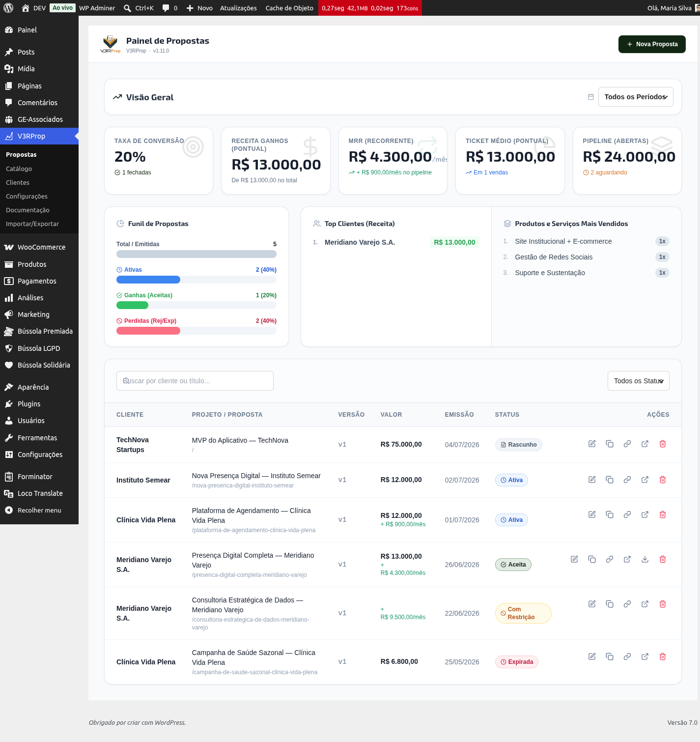Click the search by client input field

pyautogui.click(x=195, y=381)
